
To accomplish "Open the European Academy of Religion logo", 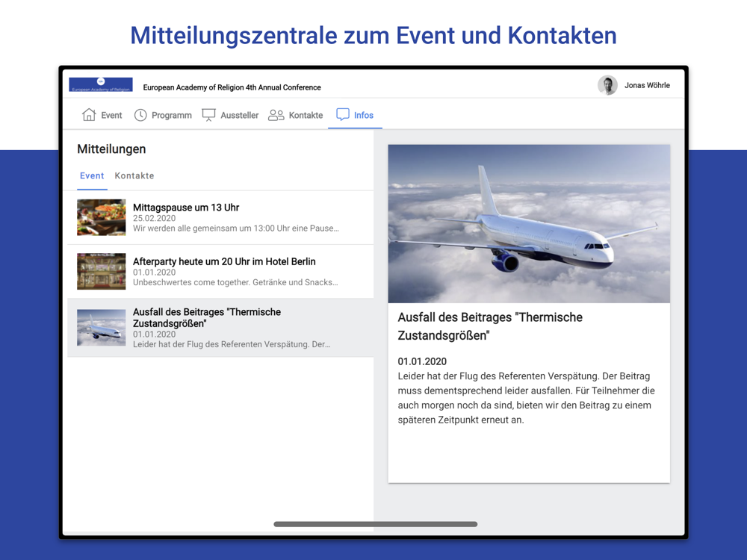I will click(x=101, y=84).
